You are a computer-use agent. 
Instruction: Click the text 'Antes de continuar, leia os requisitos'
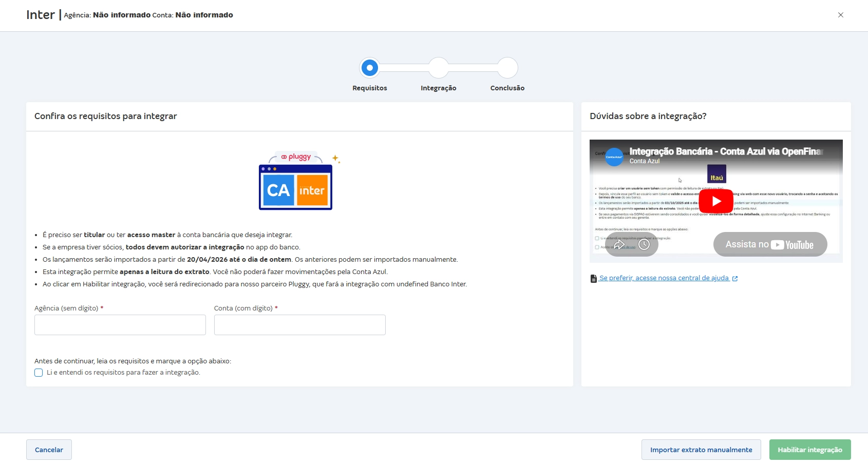click(133, 361)
